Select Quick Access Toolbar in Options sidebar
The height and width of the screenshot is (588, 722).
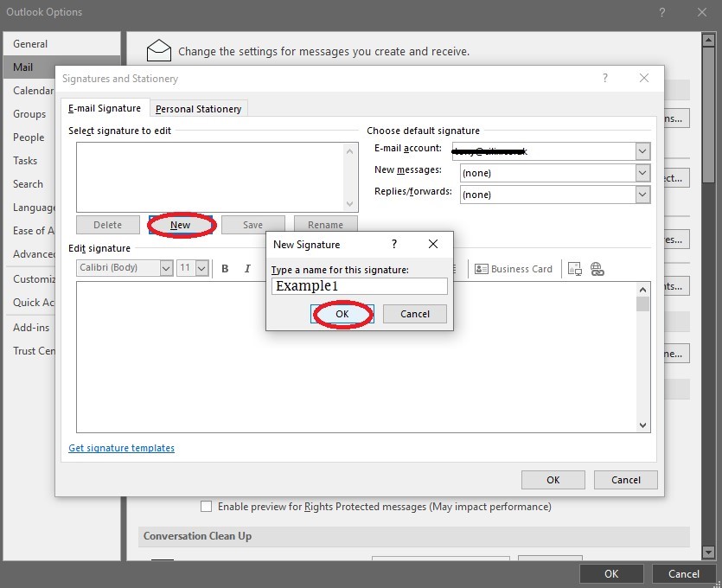[x=29, y=303]
